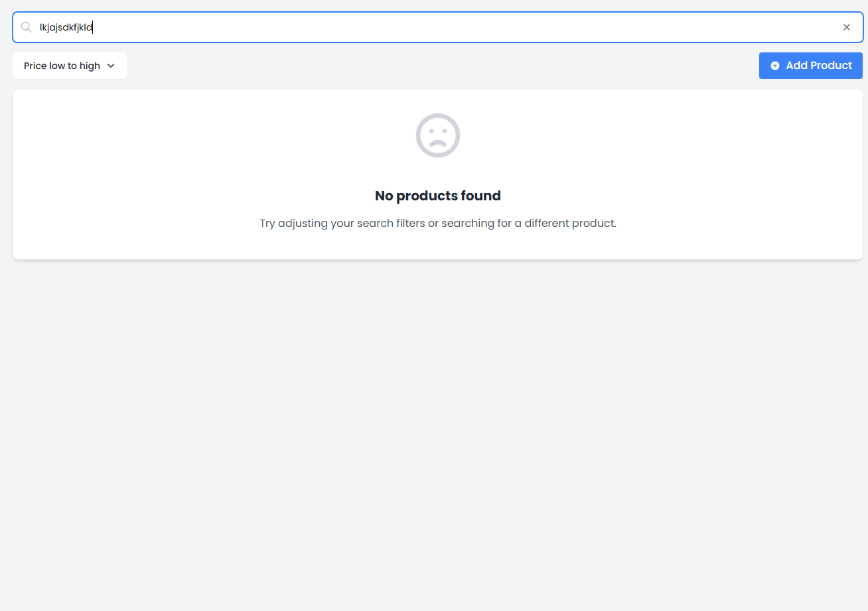868x611 pixels.
Task: Click the magnifier search icon
Action: click(x=27, y=27)
